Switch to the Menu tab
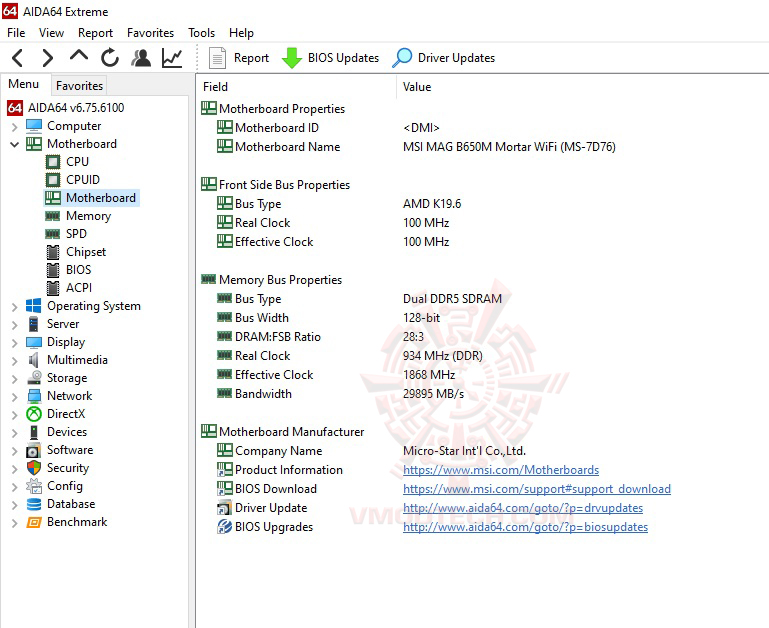The height and width of the screenshot is (628, 769). (x=24, y=84)
